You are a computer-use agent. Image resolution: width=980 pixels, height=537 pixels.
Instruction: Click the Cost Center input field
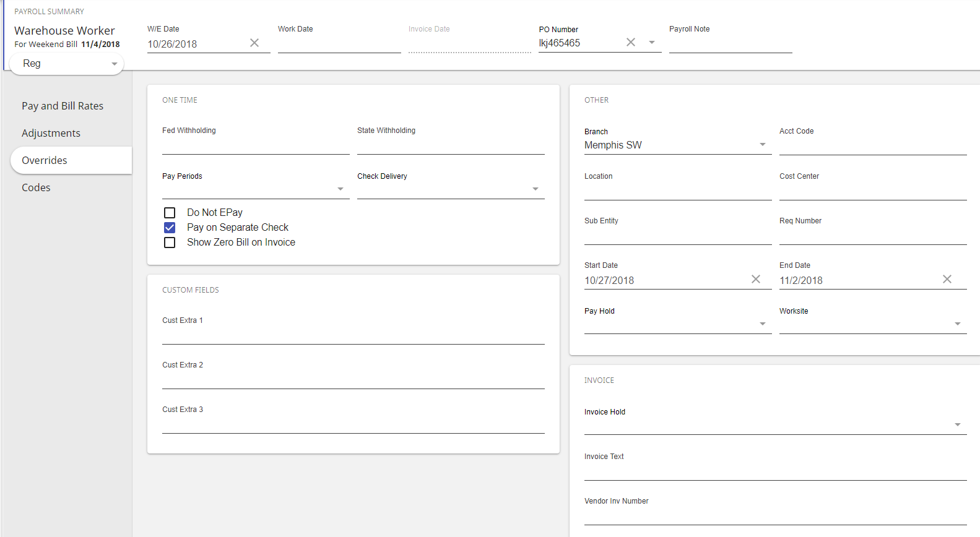click(x=873, y=191)
